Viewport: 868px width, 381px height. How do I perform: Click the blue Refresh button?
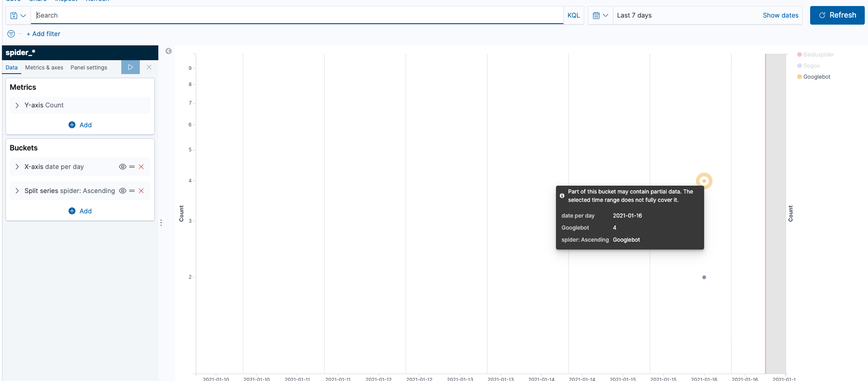(837, 15)
